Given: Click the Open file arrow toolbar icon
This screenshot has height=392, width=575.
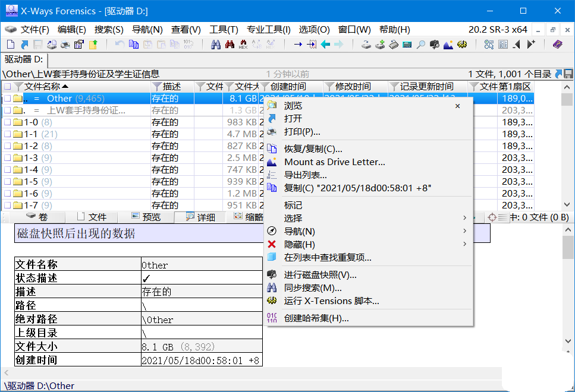Looking at the screenshot, I should pos(24,45).
